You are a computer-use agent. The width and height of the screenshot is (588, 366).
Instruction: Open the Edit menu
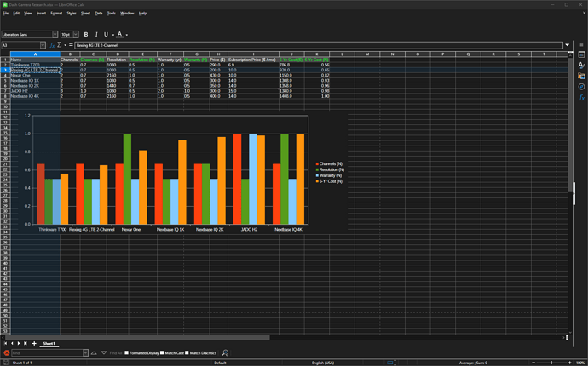16,13
